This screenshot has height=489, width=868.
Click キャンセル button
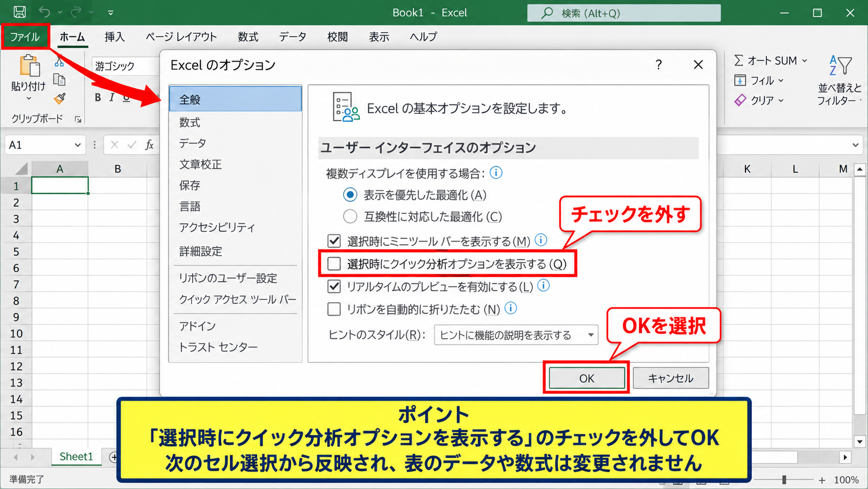point(671,378)
